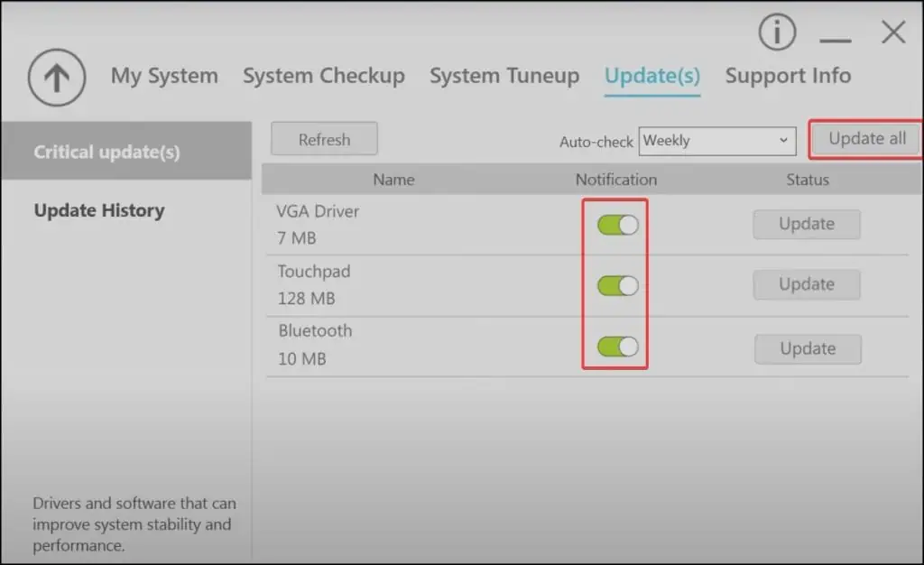
Task: Change Auto-check from Weekly
Action: 717,142
